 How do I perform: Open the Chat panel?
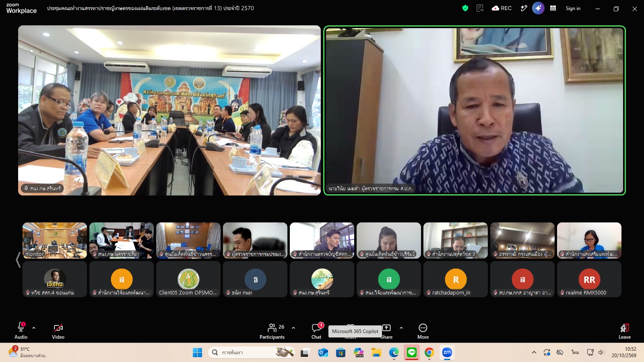pyautogui.click(x=317, y=331)
